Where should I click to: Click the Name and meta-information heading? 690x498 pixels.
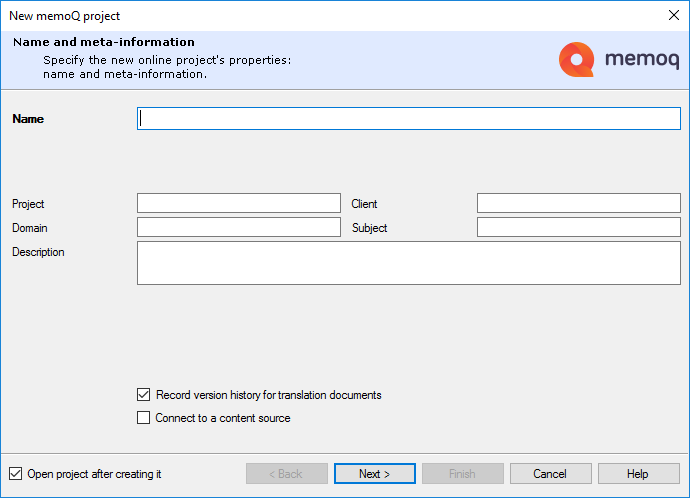104,42
